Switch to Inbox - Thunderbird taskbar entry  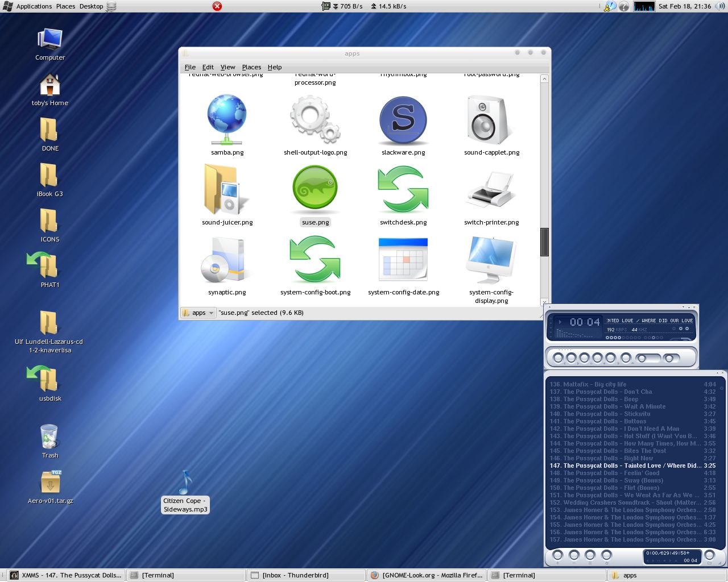[305, 575]
